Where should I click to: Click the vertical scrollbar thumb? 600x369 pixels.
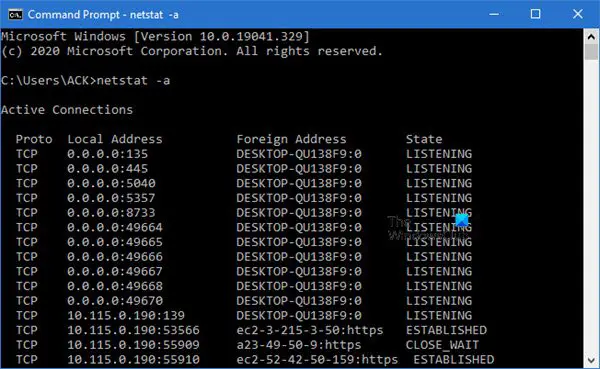(x=591, y=52)
